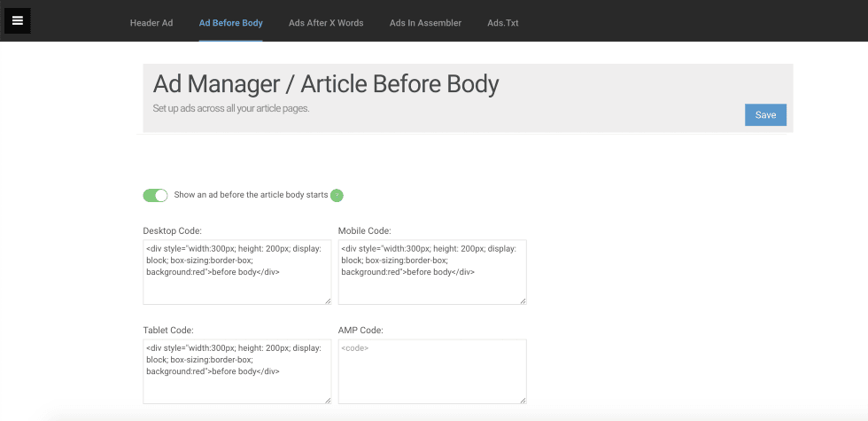Select the Ad Before Body tab
Screen dimensions: 868x421
[231, 23]
